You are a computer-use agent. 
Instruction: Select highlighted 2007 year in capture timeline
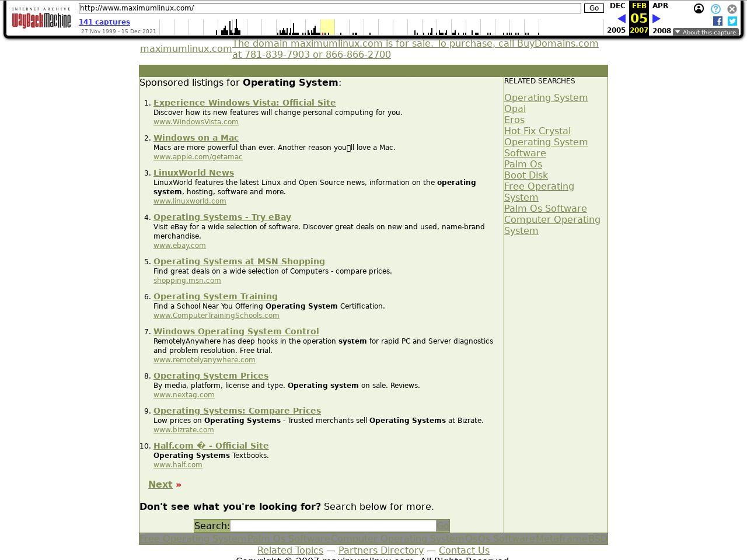327,27
